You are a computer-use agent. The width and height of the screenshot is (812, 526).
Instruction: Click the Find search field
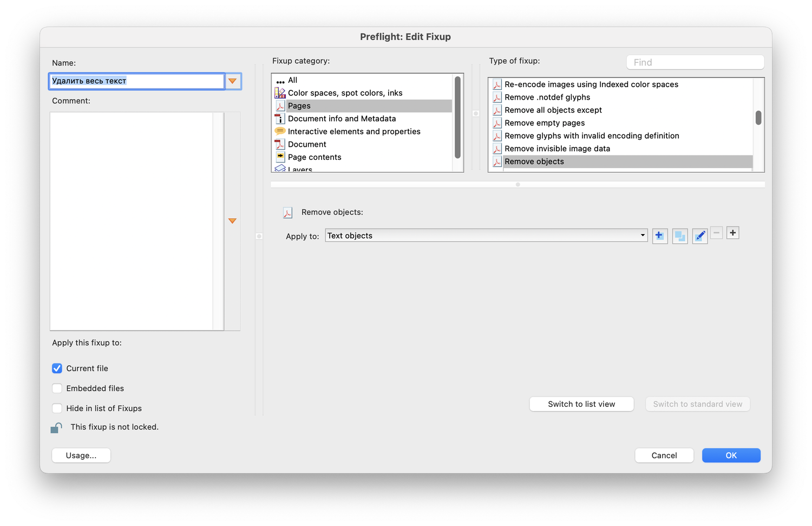click(695, 62)
